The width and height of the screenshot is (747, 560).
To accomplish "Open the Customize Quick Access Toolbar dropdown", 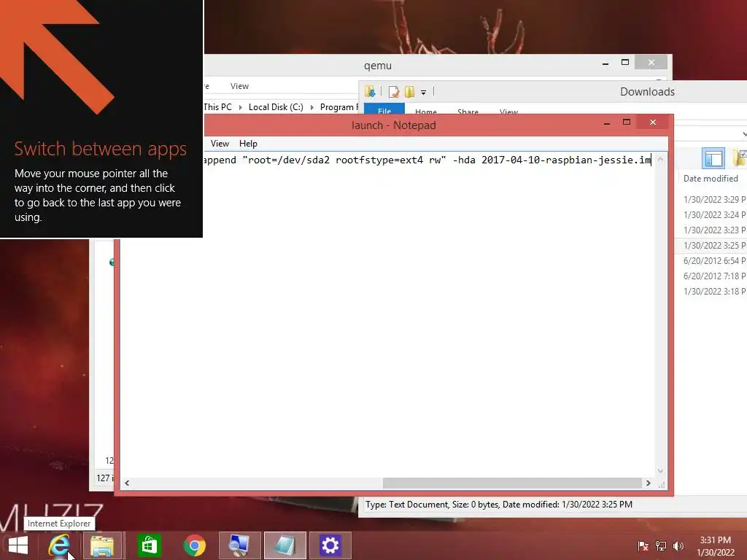I will (423, 93).
